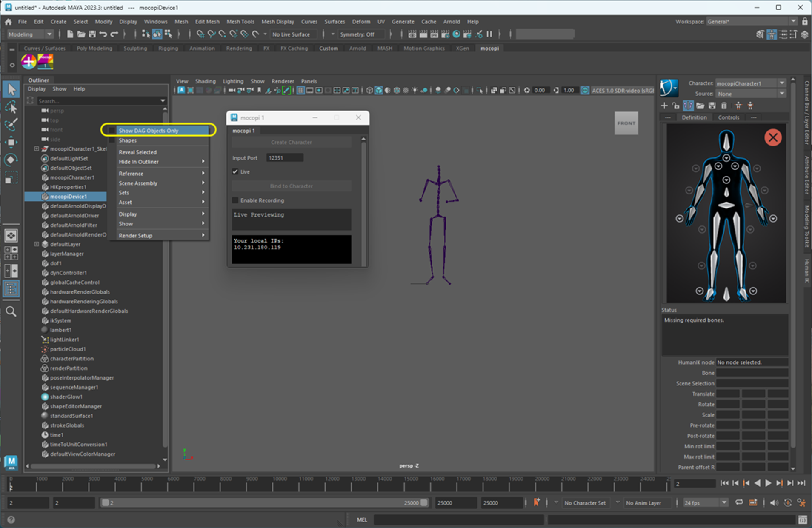Click the Controls tab in HumanIK
The width and height of the screenshot is (812, 528).
click(x=728, y=117)
